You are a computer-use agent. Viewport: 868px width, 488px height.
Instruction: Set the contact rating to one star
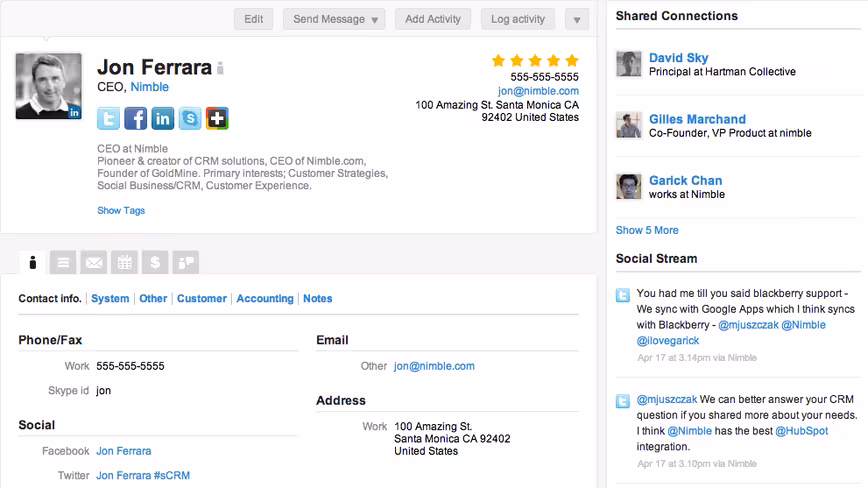pos(498,60)
